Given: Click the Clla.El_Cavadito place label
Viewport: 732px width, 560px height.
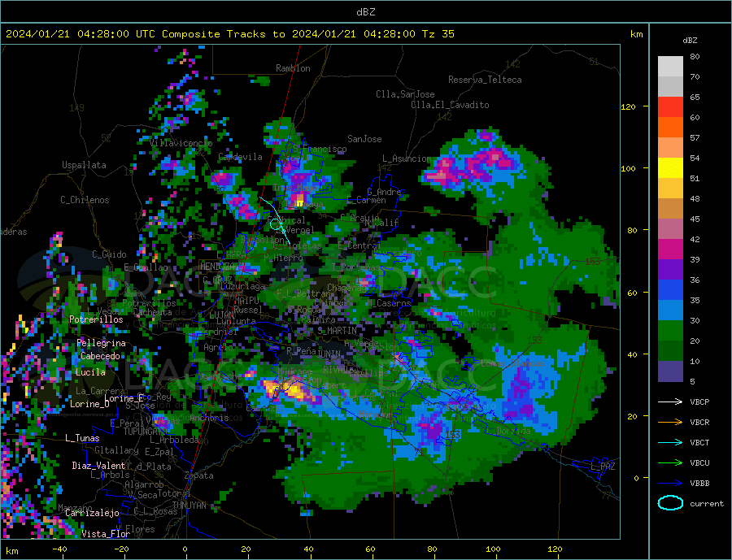Looking at the screenshot, I should tap(450, 105).
